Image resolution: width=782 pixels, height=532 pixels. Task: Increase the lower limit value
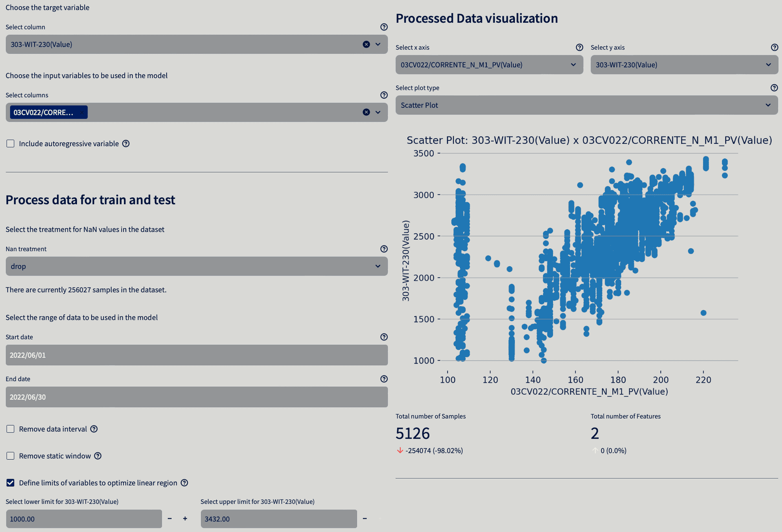[x=185, y=519]
